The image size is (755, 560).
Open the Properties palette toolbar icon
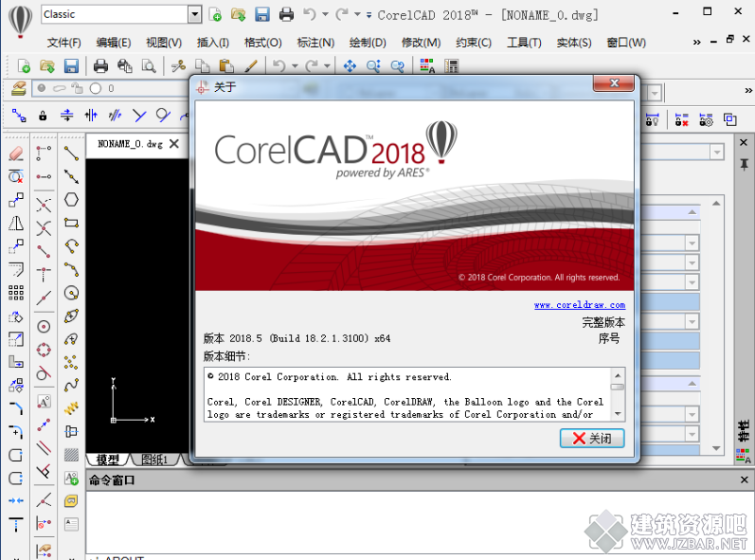[427, 65]
